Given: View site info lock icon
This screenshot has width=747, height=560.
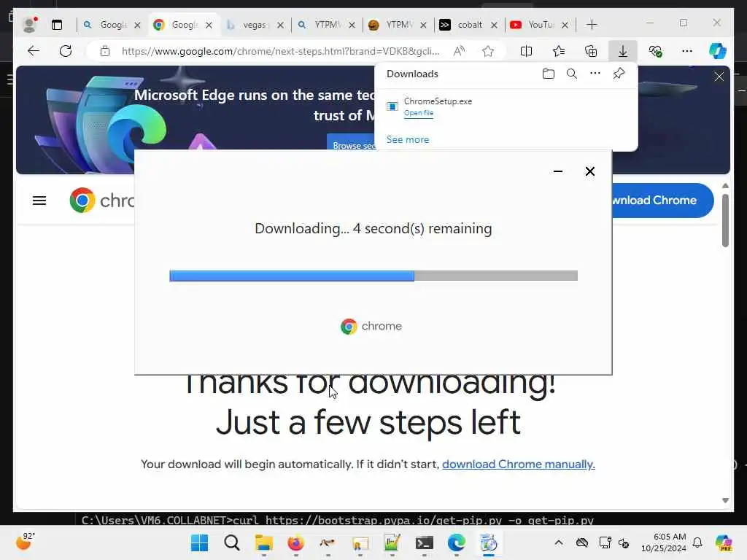Looking at the screenshot, I should (x=105, y=51).
